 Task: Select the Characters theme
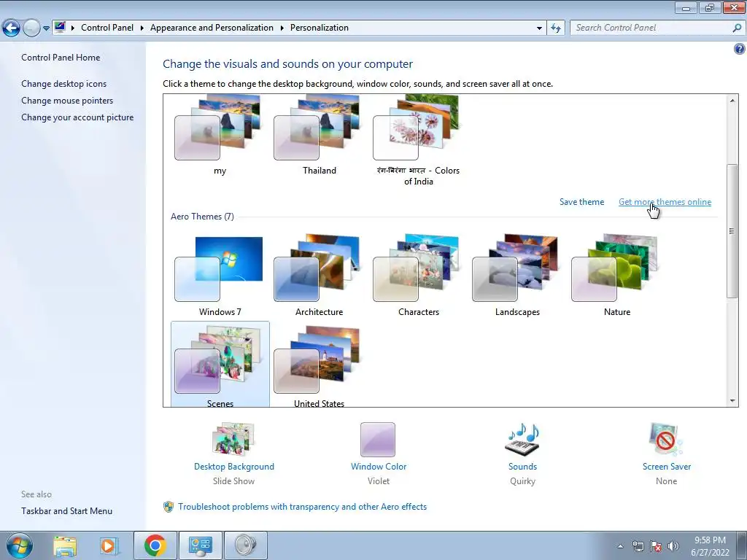[418, 275]
